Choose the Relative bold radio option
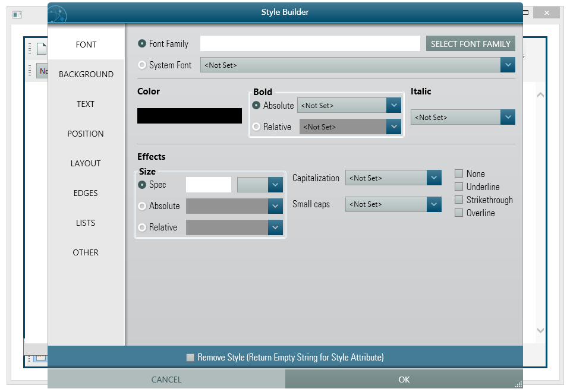This screenshot has width=570, height=392. point(256,127)
